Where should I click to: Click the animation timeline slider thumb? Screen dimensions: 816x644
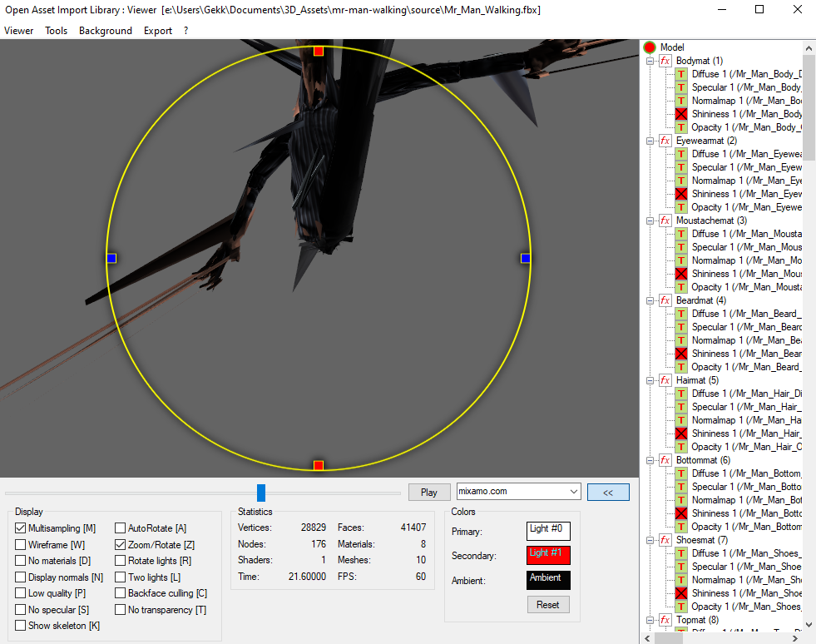click(261, 493)
